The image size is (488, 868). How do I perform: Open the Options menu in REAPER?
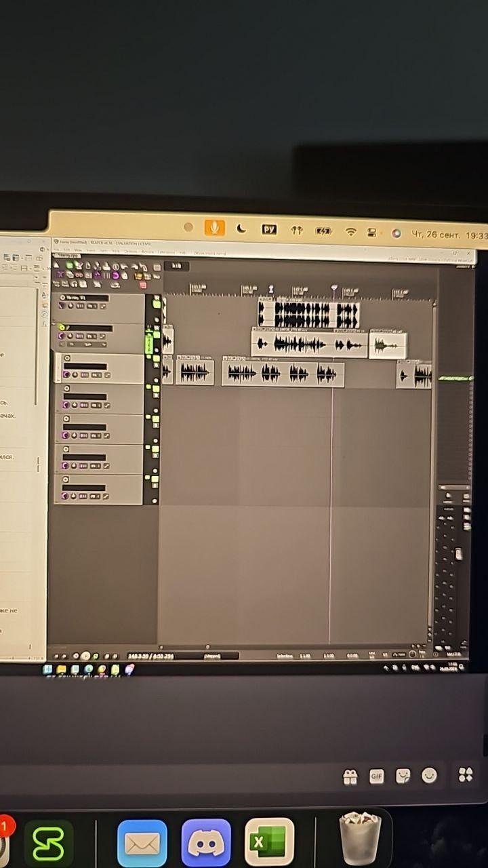pos(130,252)
